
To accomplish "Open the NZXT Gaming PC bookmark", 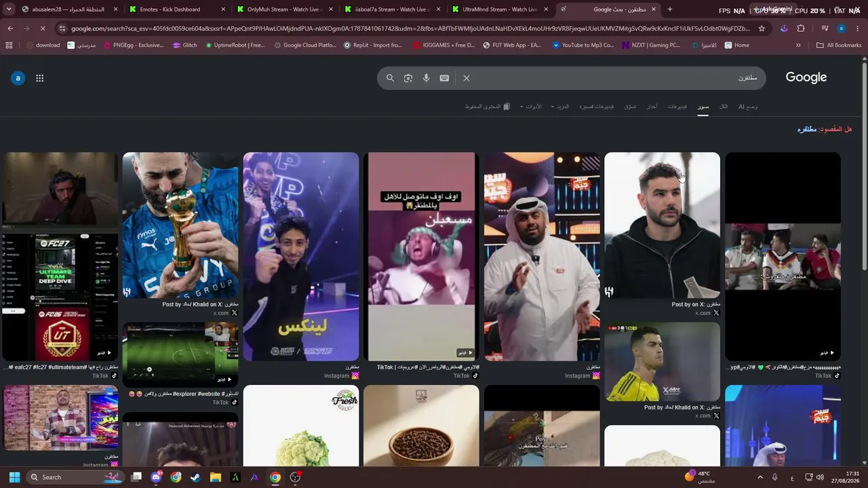I will [x=651, y=45].
